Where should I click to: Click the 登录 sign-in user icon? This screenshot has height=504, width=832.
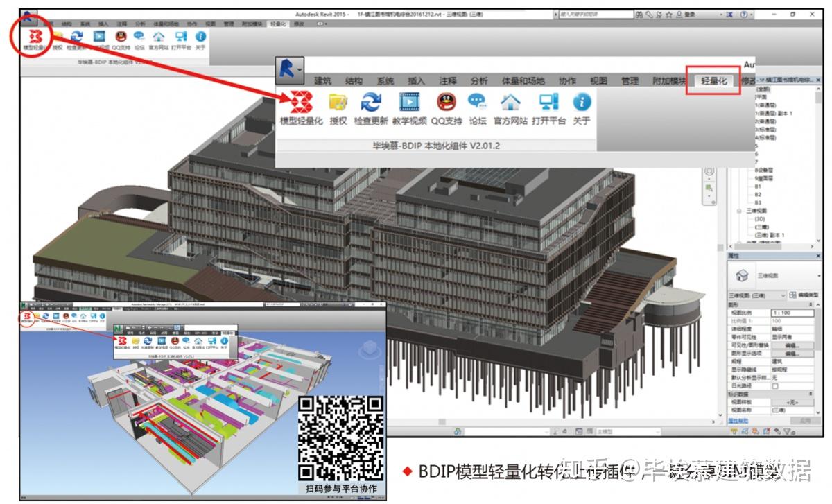[679, 15]
